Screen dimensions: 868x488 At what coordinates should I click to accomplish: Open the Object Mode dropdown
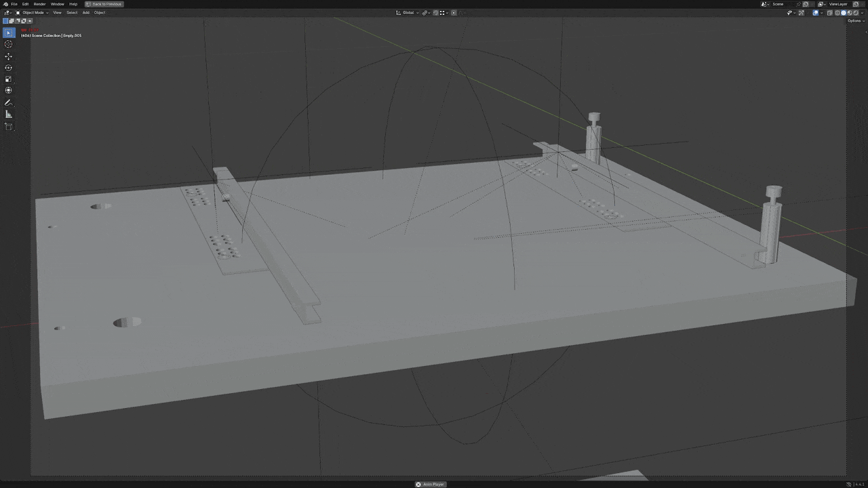tap(33, 13)
